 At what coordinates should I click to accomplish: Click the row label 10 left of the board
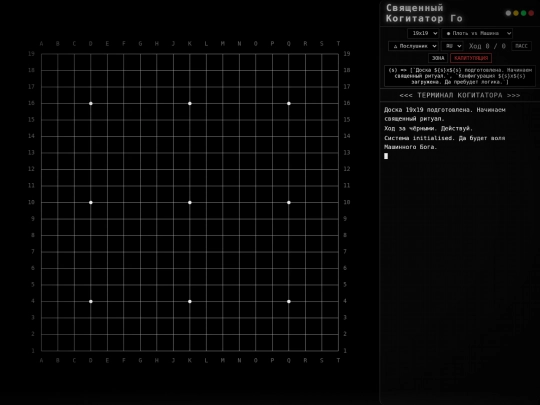(31, 202)
